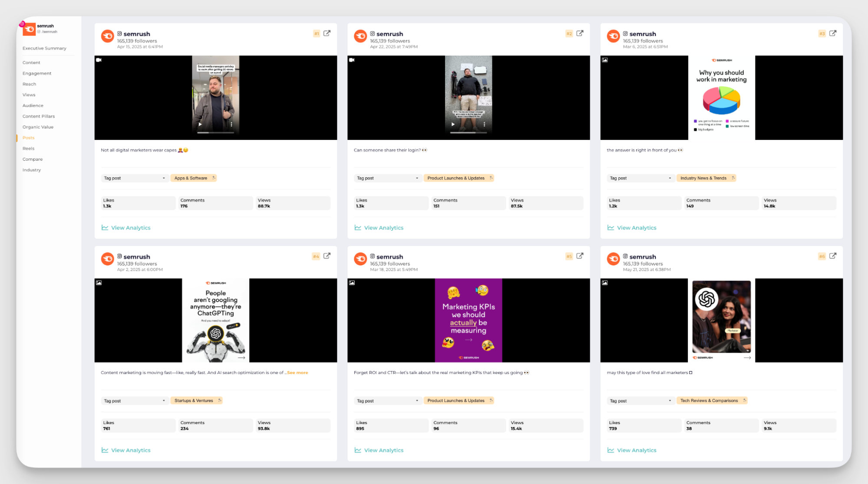Click the sparkle icon on Tech Reviews & Comparisons tag
The image size is (868, 484).
744,400
